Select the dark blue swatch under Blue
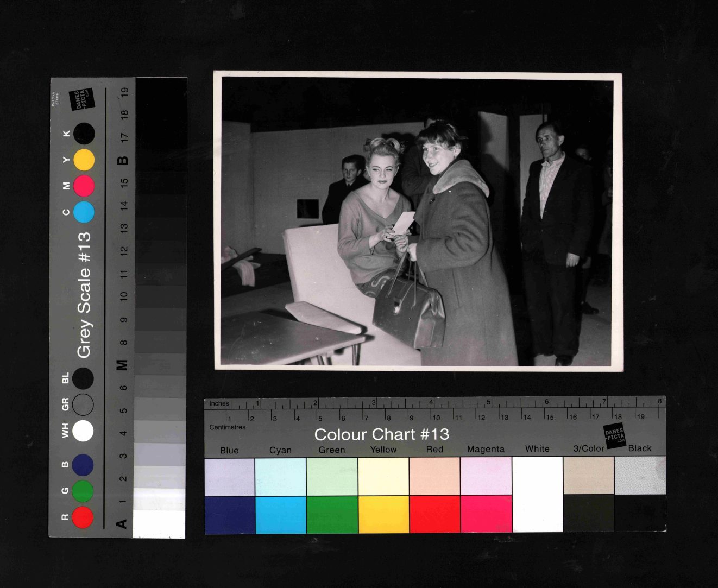718x588 pixels. [230, 514]
